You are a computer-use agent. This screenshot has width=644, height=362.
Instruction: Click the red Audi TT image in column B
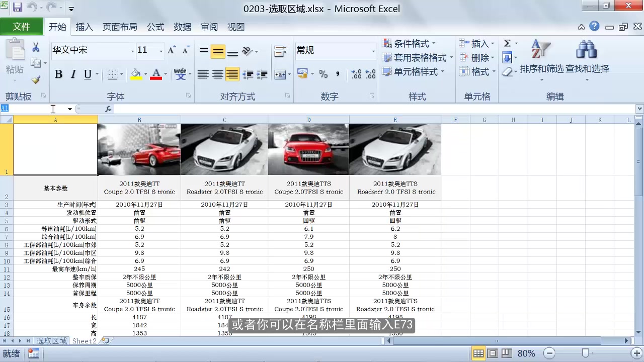tap(139, 149)
